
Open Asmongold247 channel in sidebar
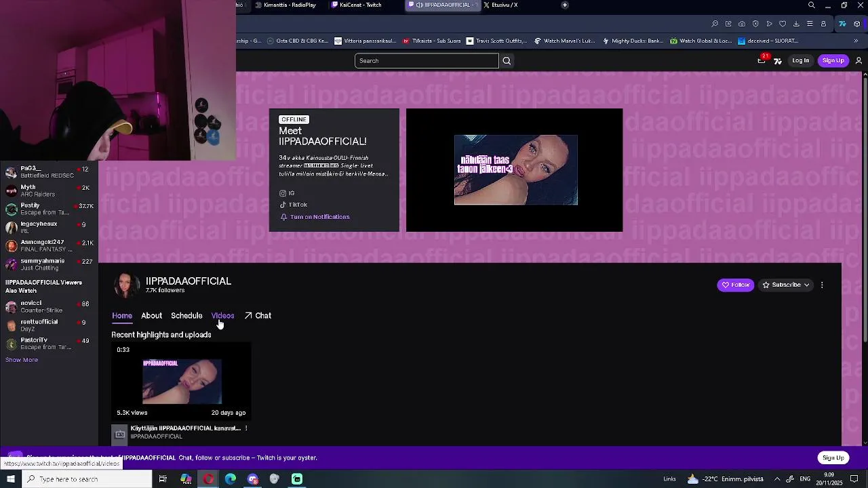pos(49,245)
